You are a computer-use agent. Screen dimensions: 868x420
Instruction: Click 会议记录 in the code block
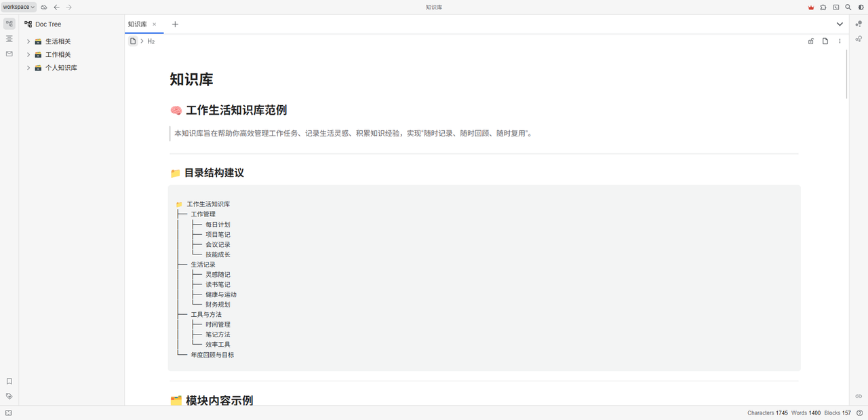point(218,245)
